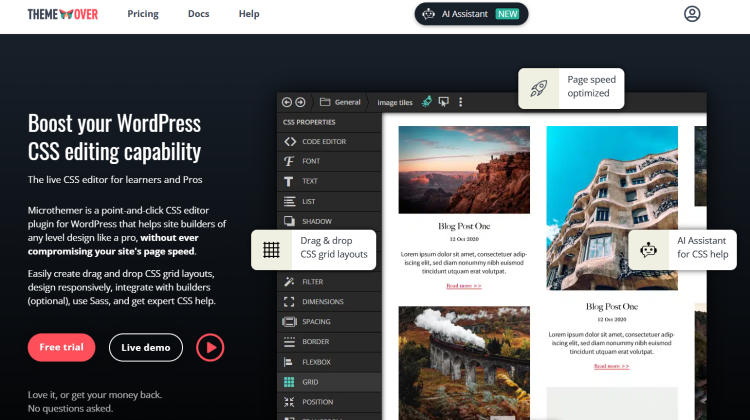Open the Position property group
Image resolution: width=750 pixels, height=420 pixels.
pyautogui.click(x=329, y=402)
